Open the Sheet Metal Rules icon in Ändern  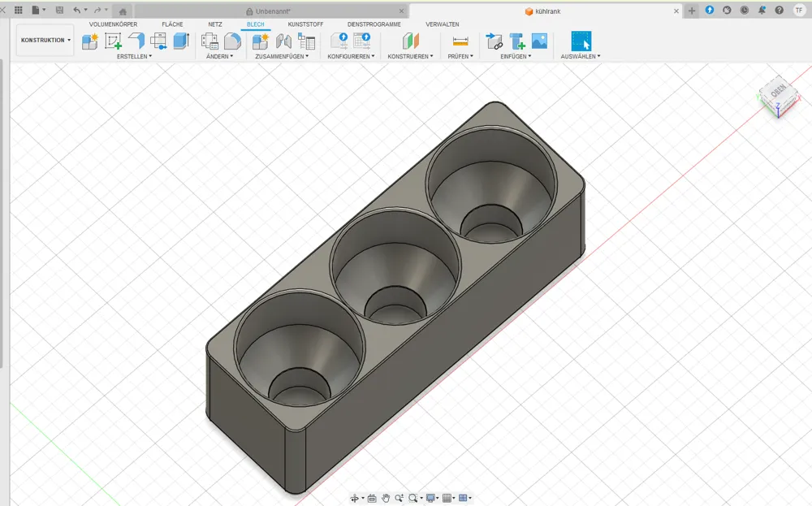(209, 41)
